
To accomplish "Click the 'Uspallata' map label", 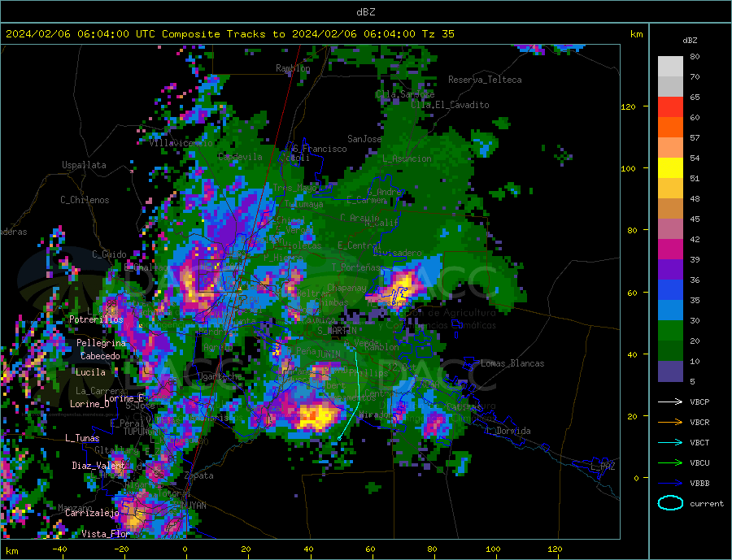I will pyautogui.click(x=84, y=165).
